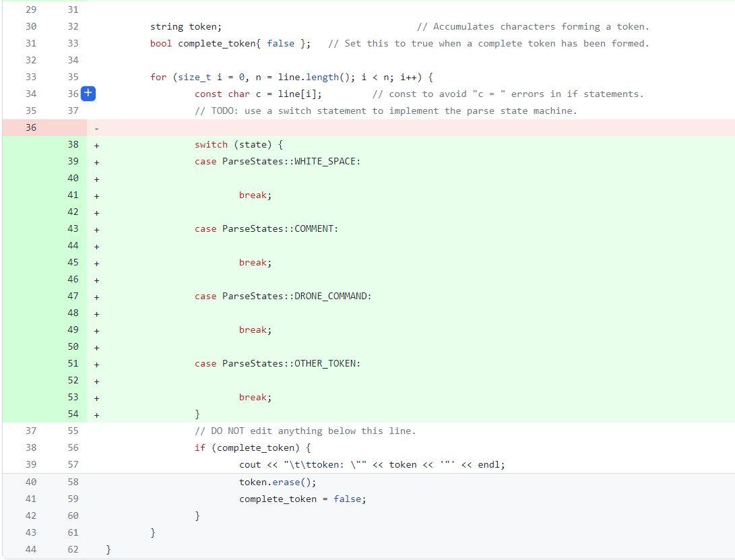Click the 'complete_token = false;' line
The image size is (735, 560).
tap(302, 499)
